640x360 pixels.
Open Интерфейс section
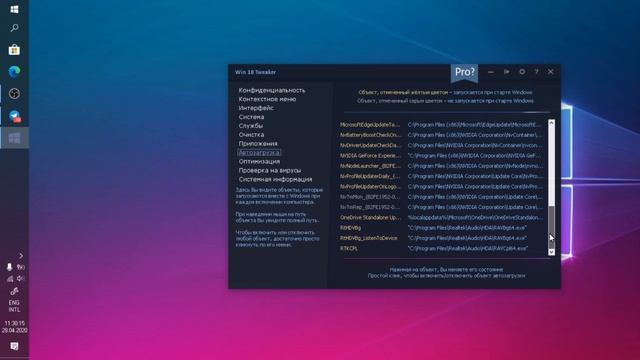pyautogui.click(x=256, y=108)
